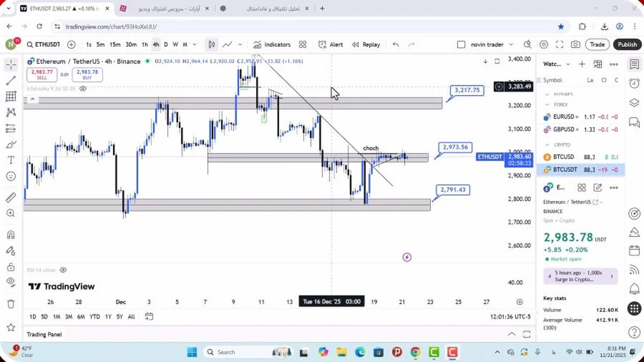Open the Watchlist name dropdown

pyautogui.click(x=557, y=64)
